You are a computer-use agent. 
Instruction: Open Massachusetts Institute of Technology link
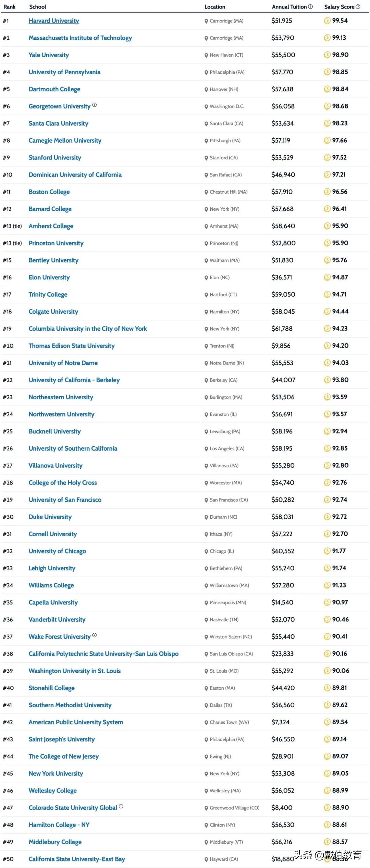80,38
